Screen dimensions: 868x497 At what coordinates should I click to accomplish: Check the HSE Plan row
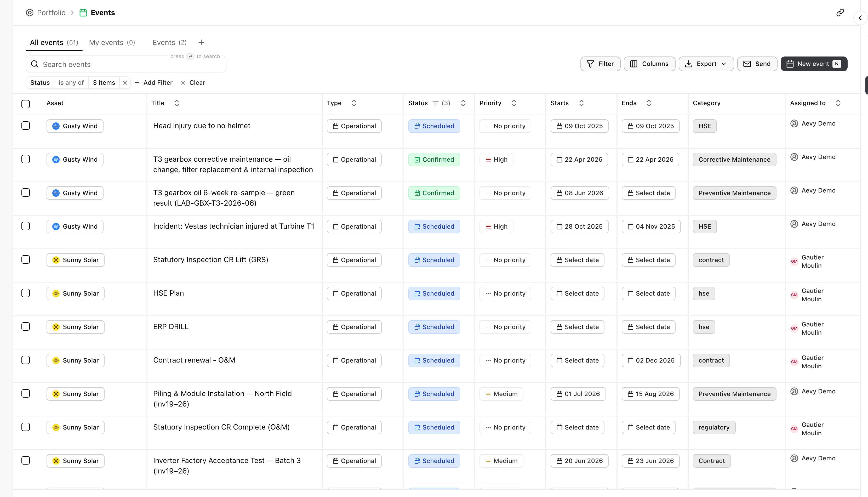pos(26,293)
